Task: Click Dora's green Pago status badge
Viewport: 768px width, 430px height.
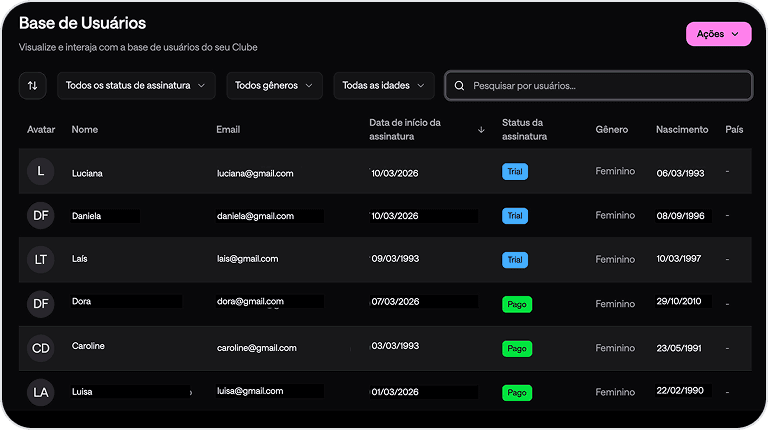Action: 517,304
